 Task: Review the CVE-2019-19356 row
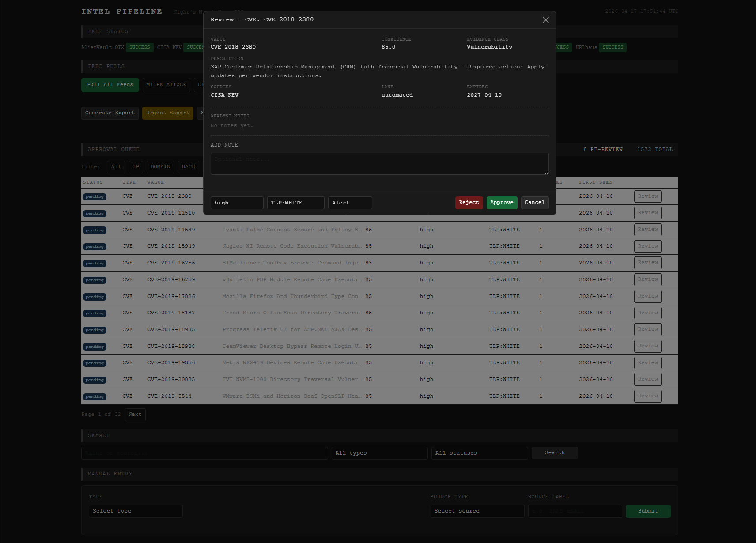[x=648, y=363]
